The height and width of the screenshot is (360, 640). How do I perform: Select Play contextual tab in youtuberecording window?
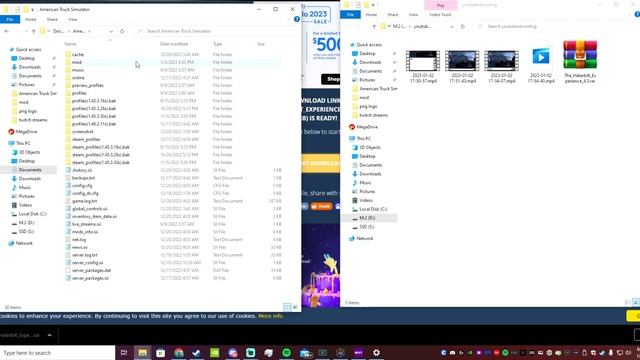440,5
